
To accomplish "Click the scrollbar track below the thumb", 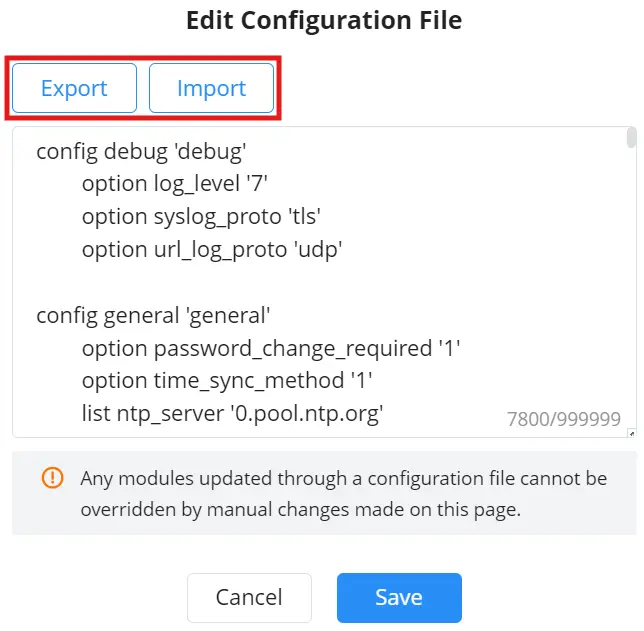I will [x=632, y=288].
